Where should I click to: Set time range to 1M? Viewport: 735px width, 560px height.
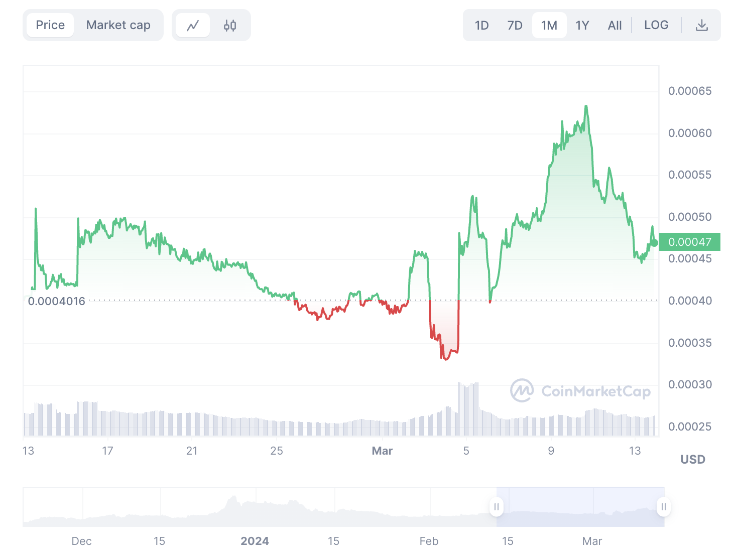[x=549, y=25]
